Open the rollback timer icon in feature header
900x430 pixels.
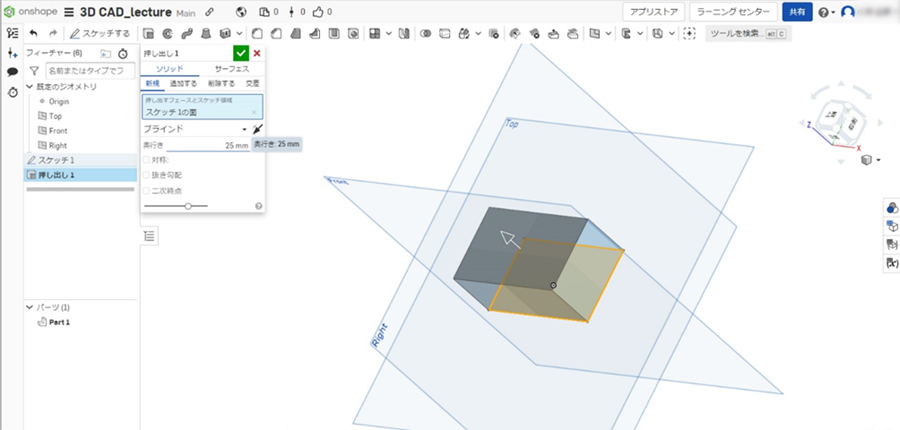[123, 52]
